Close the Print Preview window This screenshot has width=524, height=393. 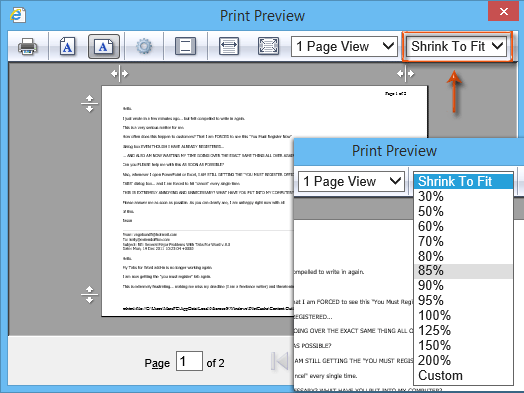(x=504, y=11)
